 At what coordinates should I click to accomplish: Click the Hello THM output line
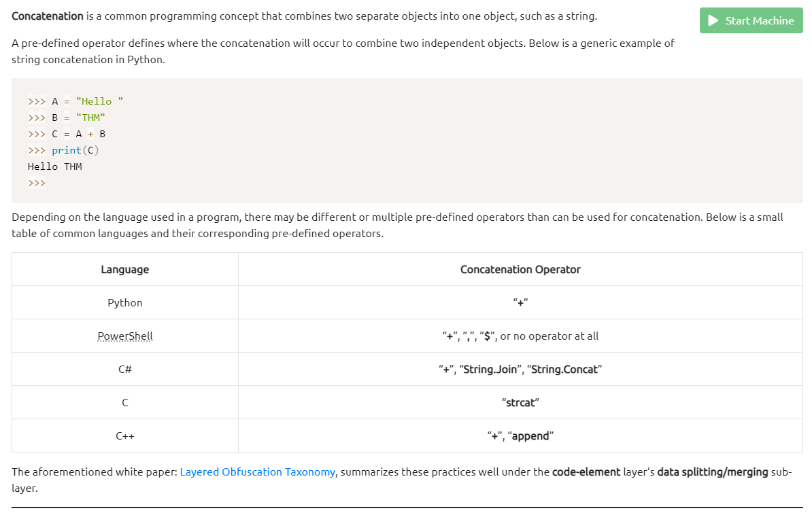click(55, 166)
